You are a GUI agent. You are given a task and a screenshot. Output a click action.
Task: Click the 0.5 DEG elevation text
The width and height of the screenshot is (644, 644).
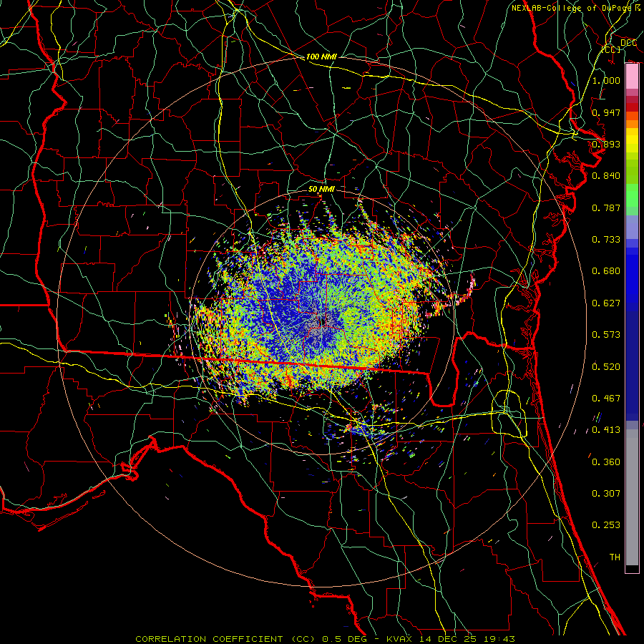pos(343,639)
